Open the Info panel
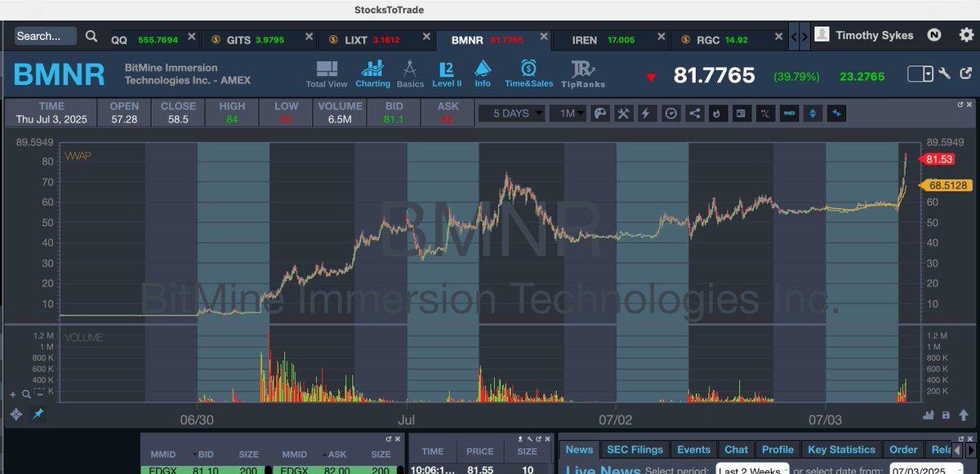The image size is (980, 474). [x=483, y=73]
